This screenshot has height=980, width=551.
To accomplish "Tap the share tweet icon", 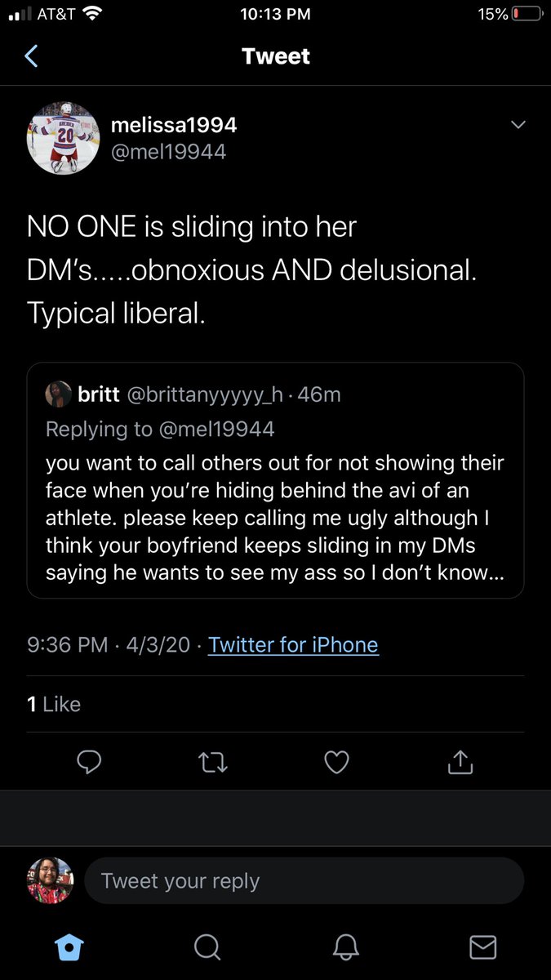I will (460, 762).
